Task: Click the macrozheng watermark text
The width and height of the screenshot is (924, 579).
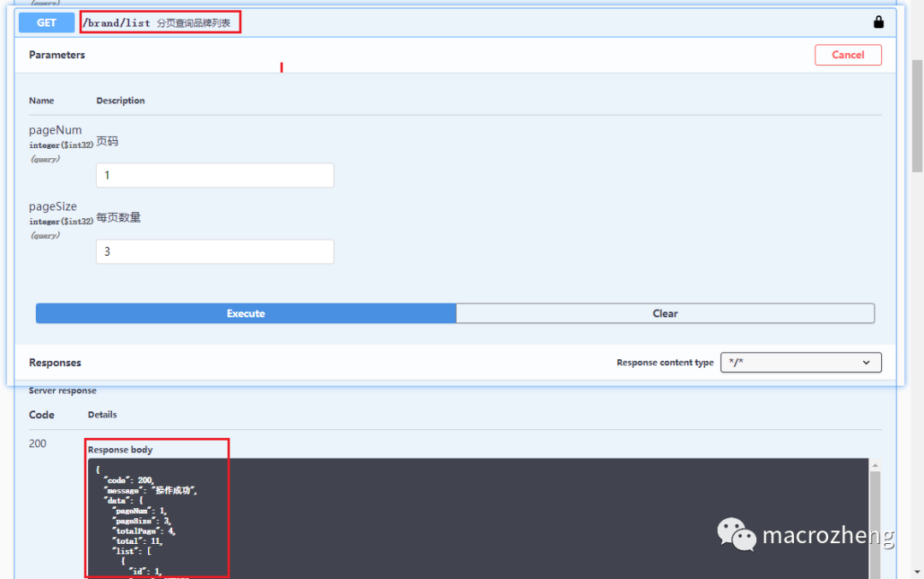Action: (x=827, y=536)
